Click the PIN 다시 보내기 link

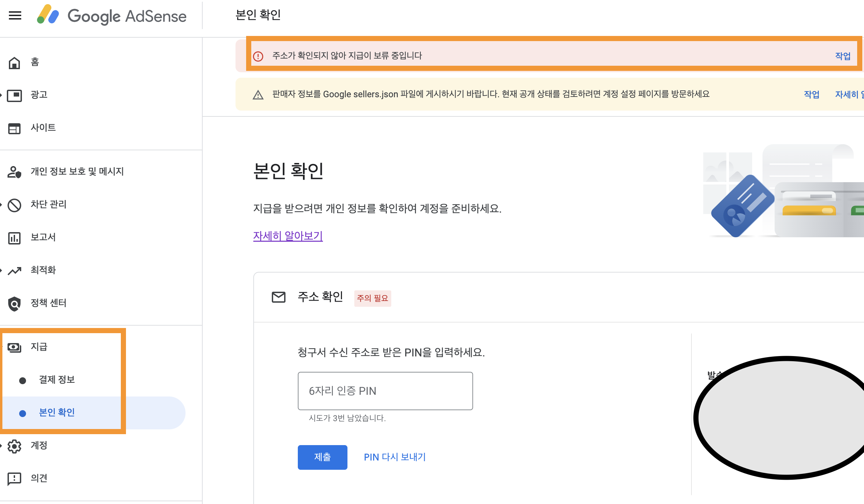click(395, 457)
